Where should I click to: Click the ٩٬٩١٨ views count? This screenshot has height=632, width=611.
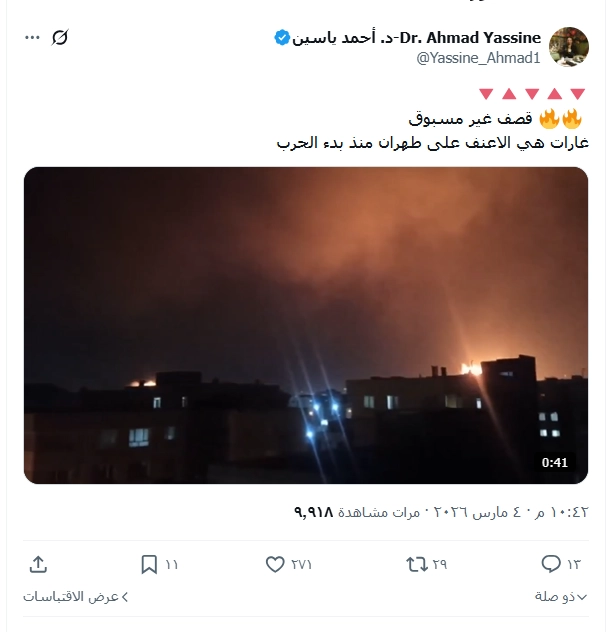pos(314,512)
